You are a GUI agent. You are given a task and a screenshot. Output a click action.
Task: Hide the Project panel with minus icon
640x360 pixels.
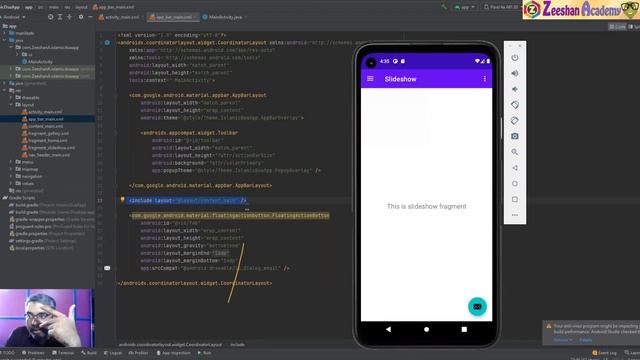click(x=90, y=17)
